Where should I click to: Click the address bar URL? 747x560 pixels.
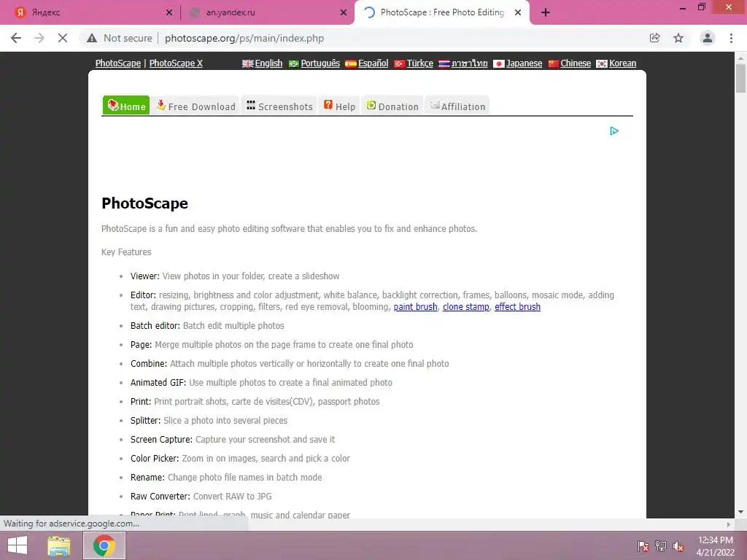coord(244,38)
